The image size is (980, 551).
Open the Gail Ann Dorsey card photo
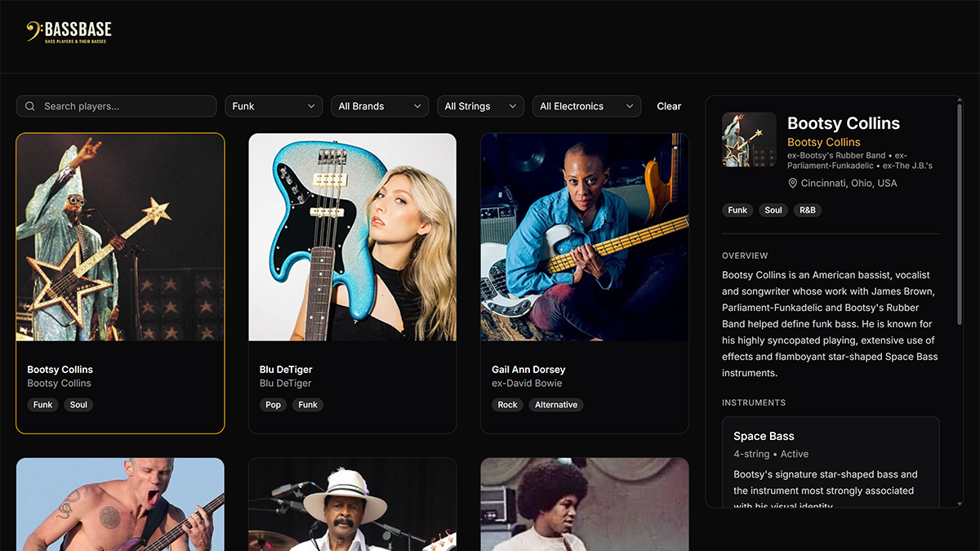[x=585, y=237]
